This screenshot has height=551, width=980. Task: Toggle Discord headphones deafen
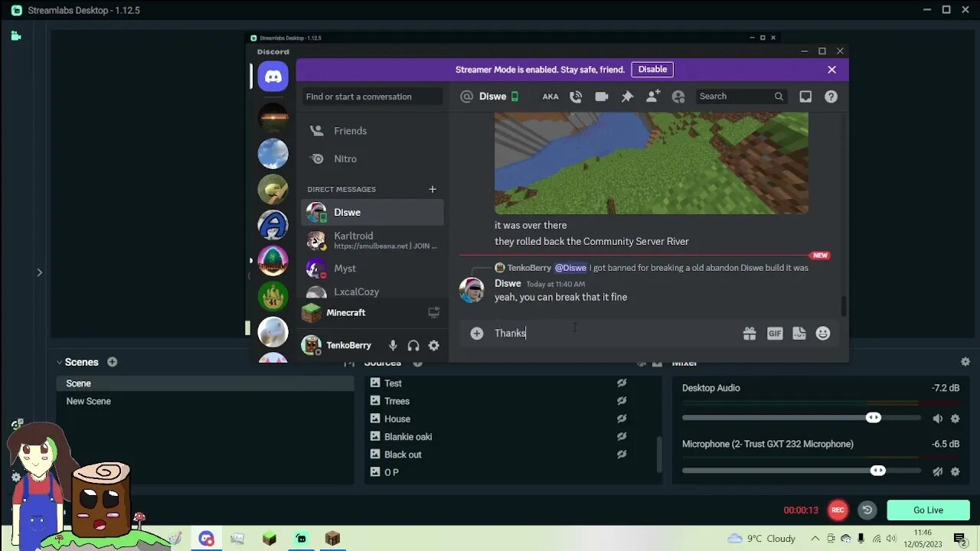(x=413, y=345)
